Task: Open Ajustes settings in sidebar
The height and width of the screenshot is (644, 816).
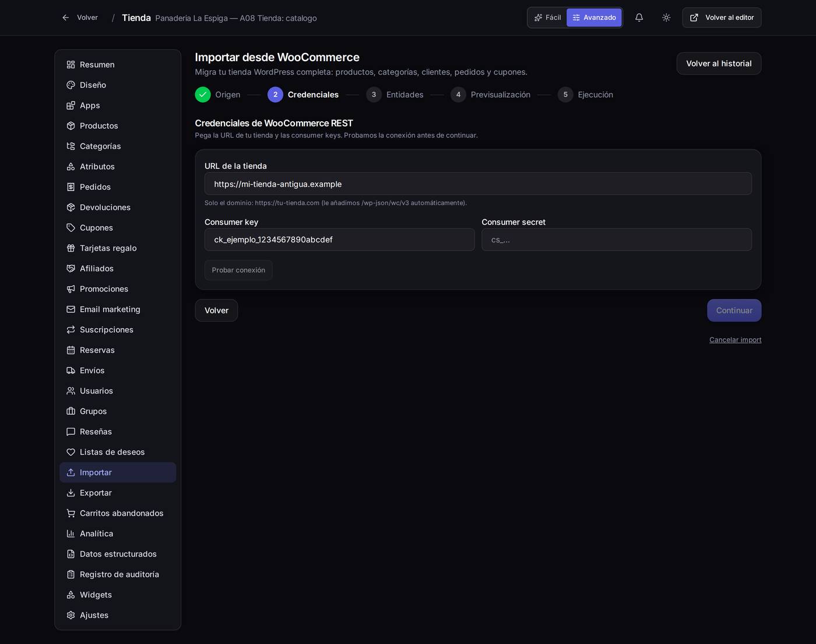Action: pos(118,615)
